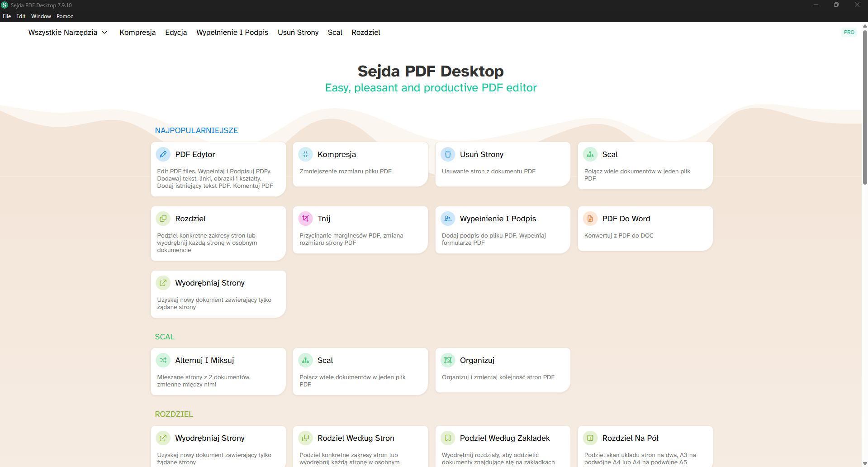Click the Podziel Według Zakładek bookmark icon
This screenshot has height=467, width=868.
coord(448,438)
